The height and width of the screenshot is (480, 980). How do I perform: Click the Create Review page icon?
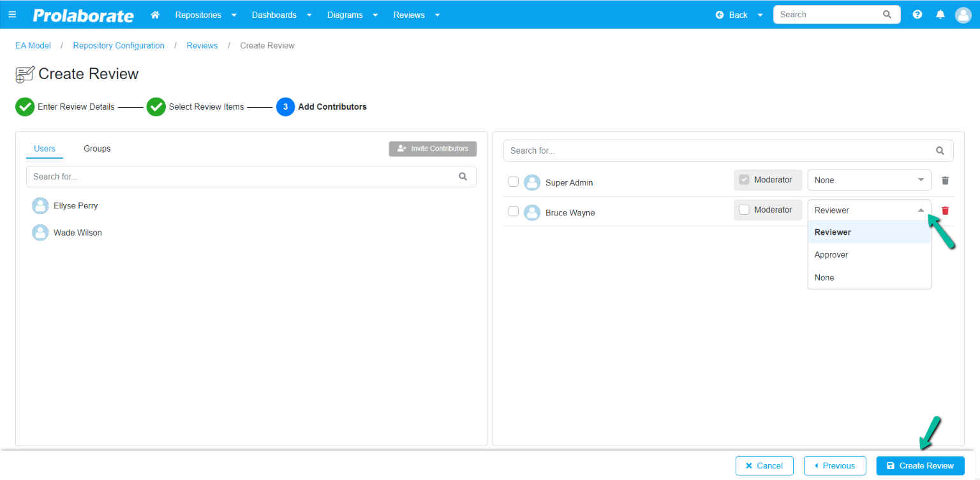pos(25,74)
